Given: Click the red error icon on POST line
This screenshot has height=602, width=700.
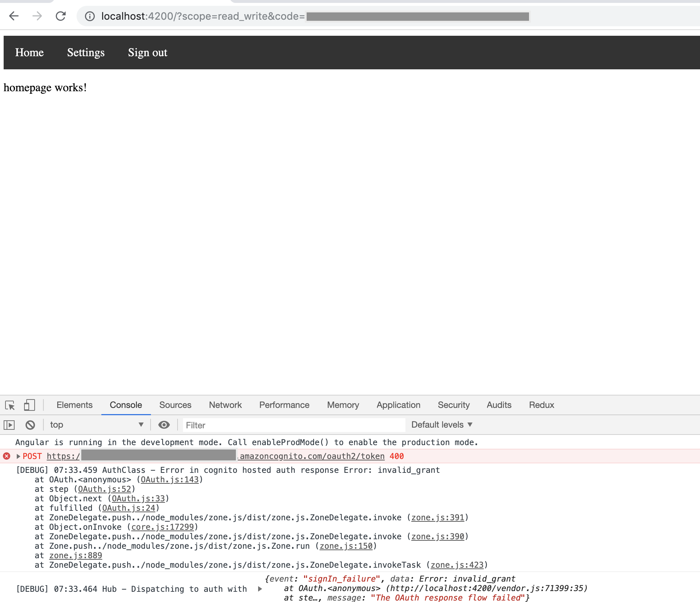Looking at the screenshot, I should [x=7, y=456].
